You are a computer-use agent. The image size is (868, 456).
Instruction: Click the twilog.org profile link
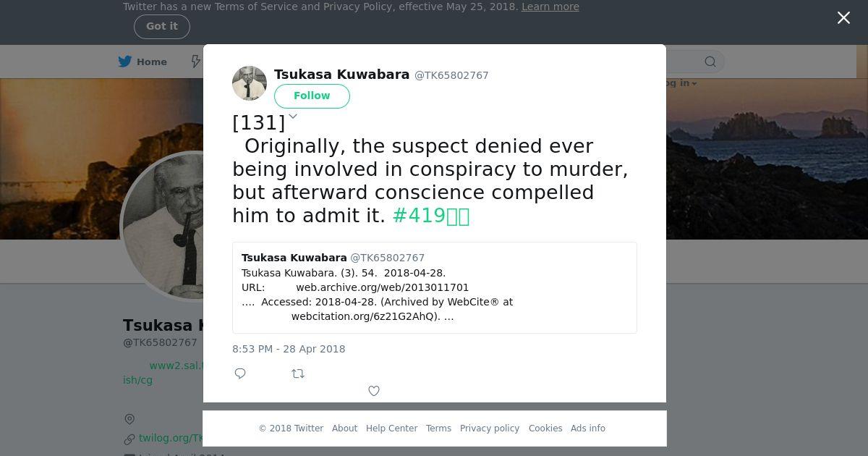pos(171,438)
